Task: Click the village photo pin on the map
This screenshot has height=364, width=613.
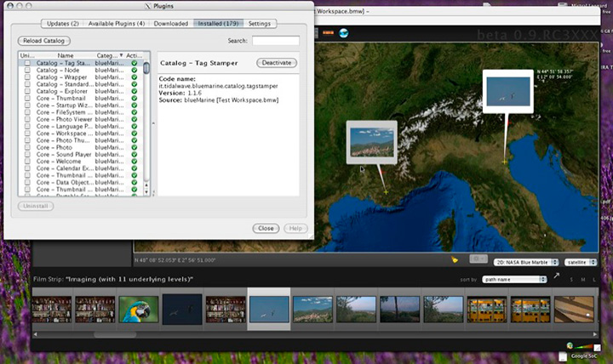Action: coord(371,142)
